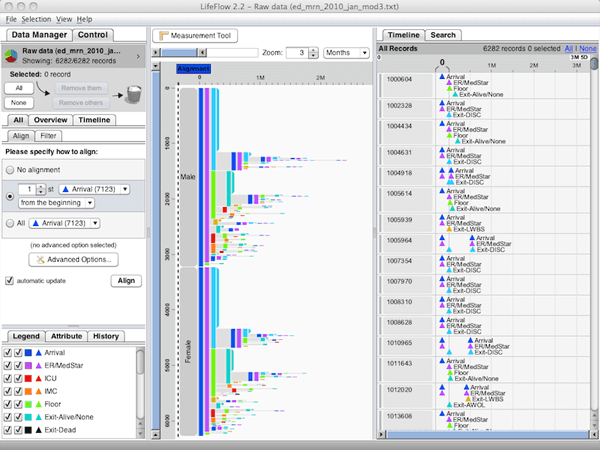600x450 pixels.
Task: Click the green Floor triangle in legend
Action: click(39, 404)
